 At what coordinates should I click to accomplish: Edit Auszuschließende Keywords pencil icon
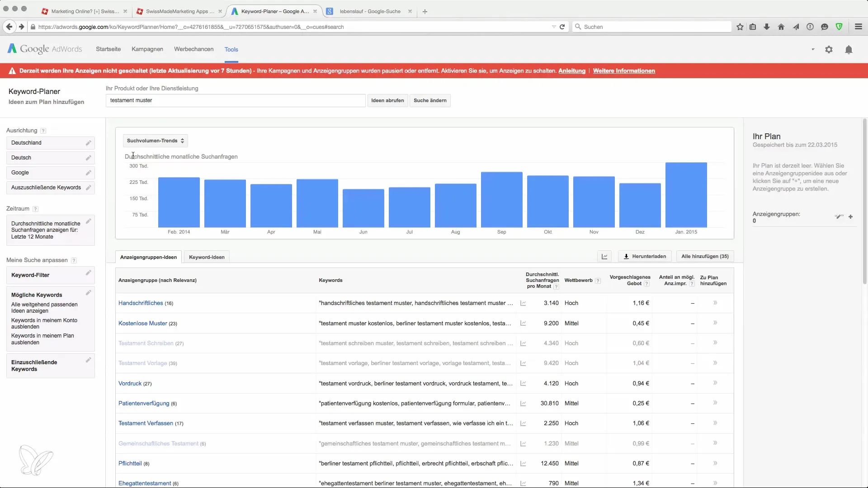89,188
